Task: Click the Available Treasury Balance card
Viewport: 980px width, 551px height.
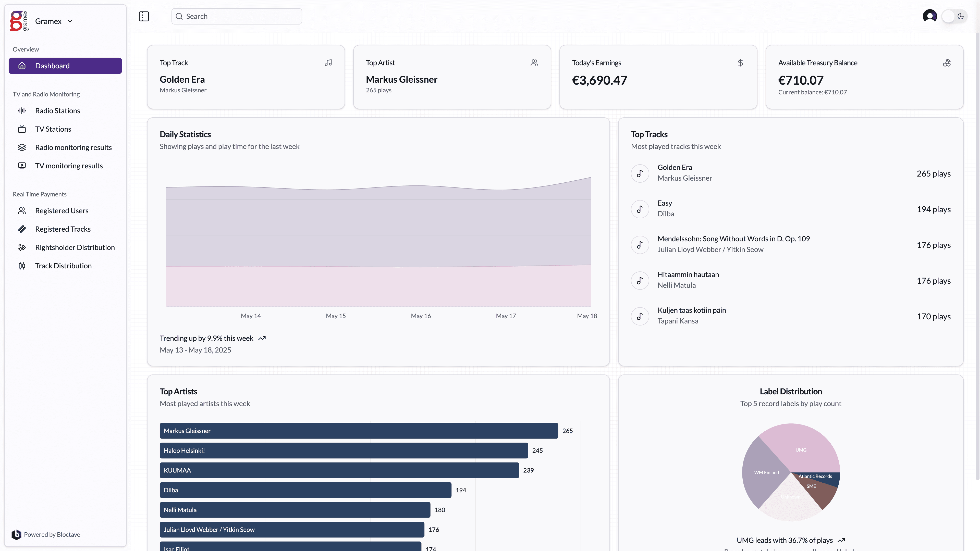Action: pyautogui.click(x=864, y=77)
